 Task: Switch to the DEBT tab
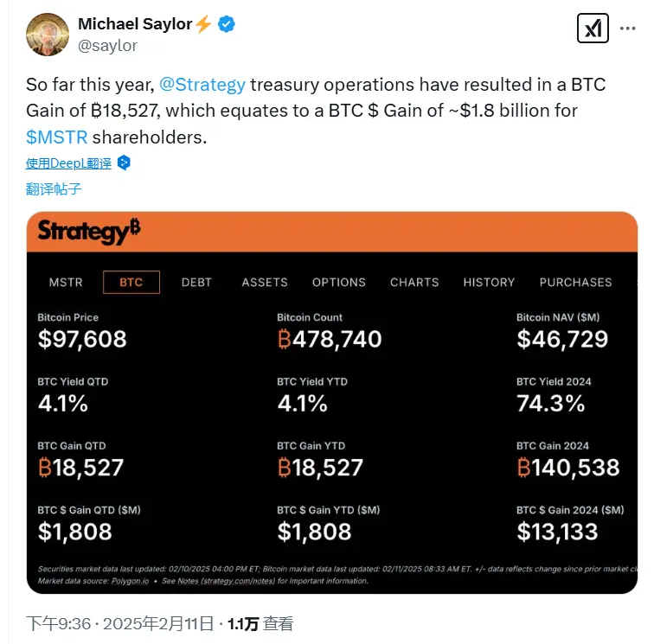pos(196,282)
